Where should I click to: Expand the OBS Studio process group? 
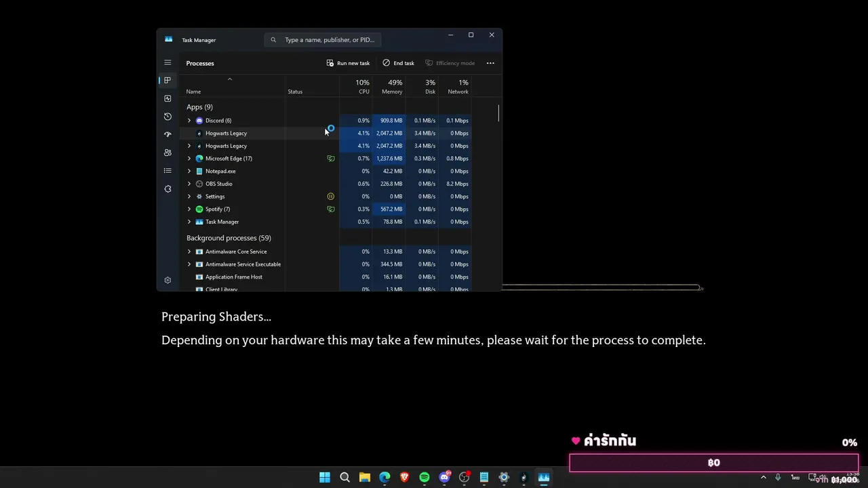coord(189,184)
